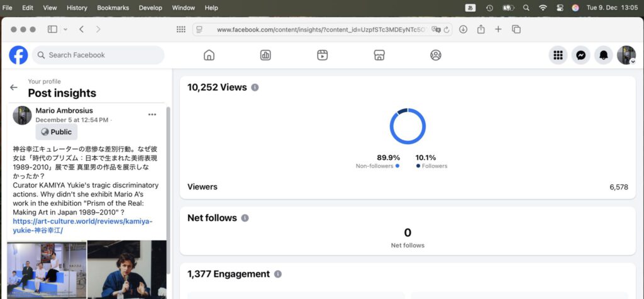Show notifications via bell icon
The width and height of the screenshot is (644, 299).
click(604, 55)
